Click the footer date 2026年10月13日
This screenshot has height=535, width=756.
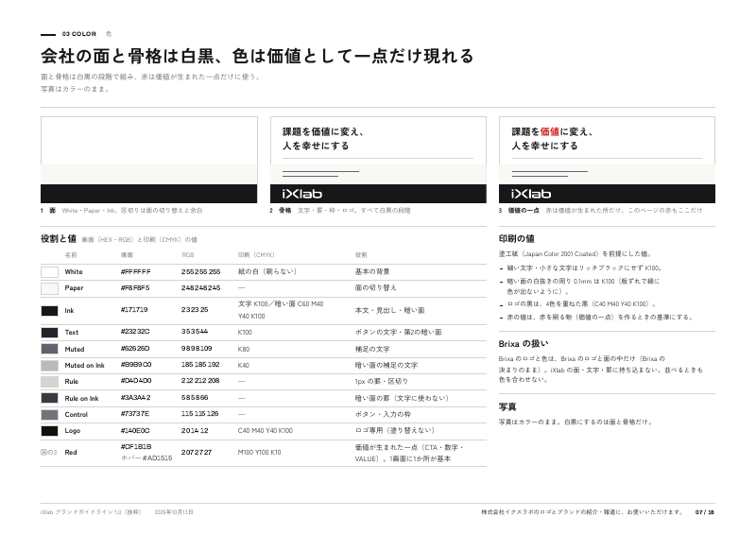pyautogui.click(x=174, y=512)
